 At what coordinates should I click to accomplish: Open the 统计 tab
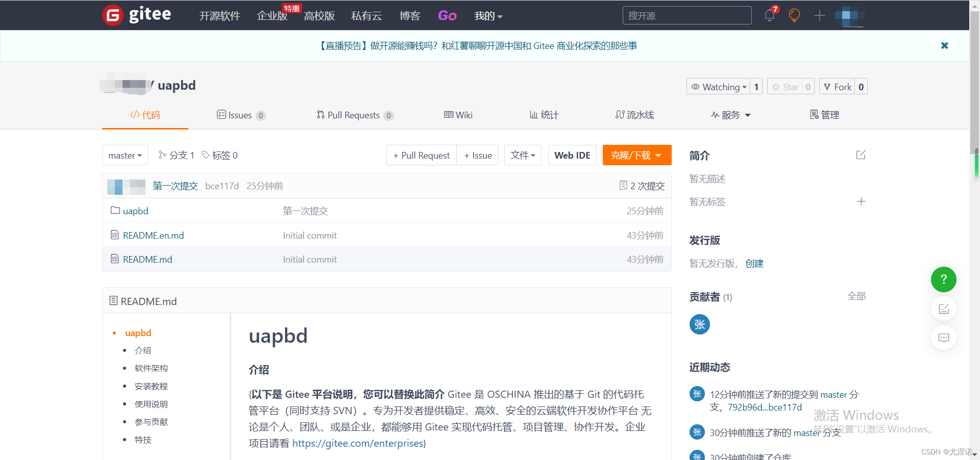pos(544,115)
